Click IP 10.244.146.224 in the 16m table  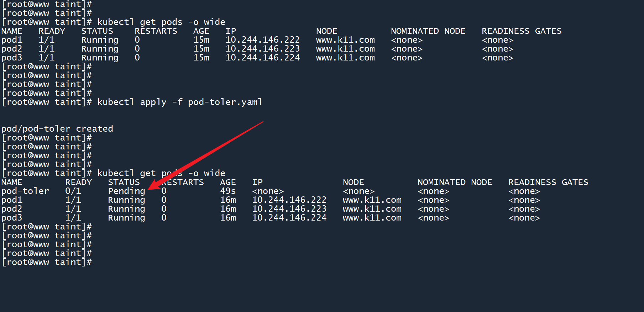pyautogui.click(x=289, y=218)
